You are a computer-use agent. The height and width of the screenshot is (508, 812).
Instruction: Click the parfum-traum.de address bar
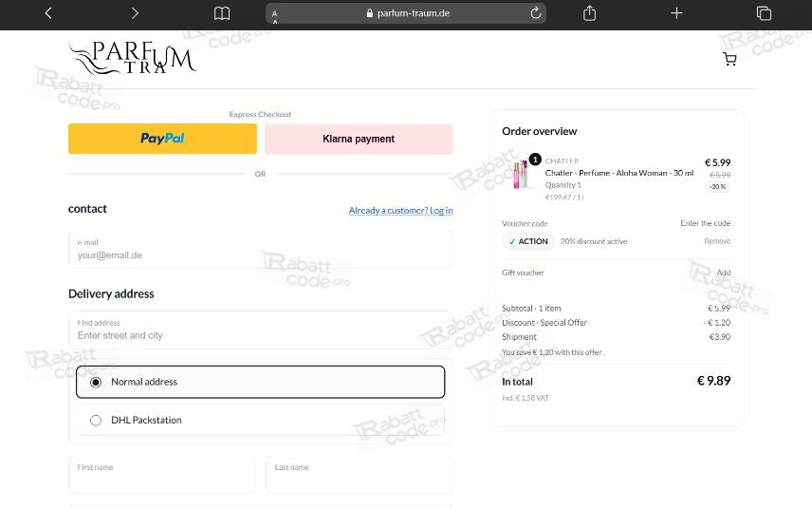406,13
